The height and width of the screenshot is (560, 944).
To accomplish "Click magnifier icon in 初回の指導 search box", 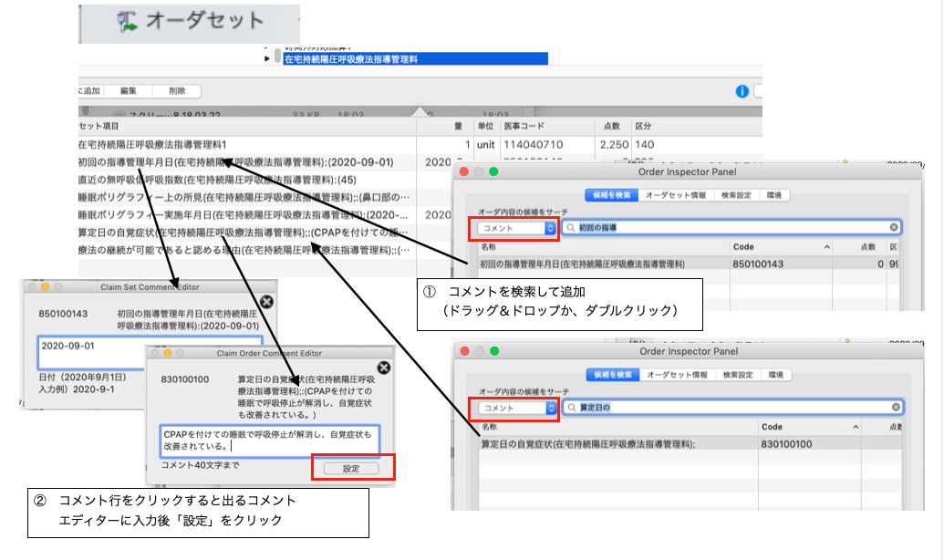I will [x=570, y=227].
